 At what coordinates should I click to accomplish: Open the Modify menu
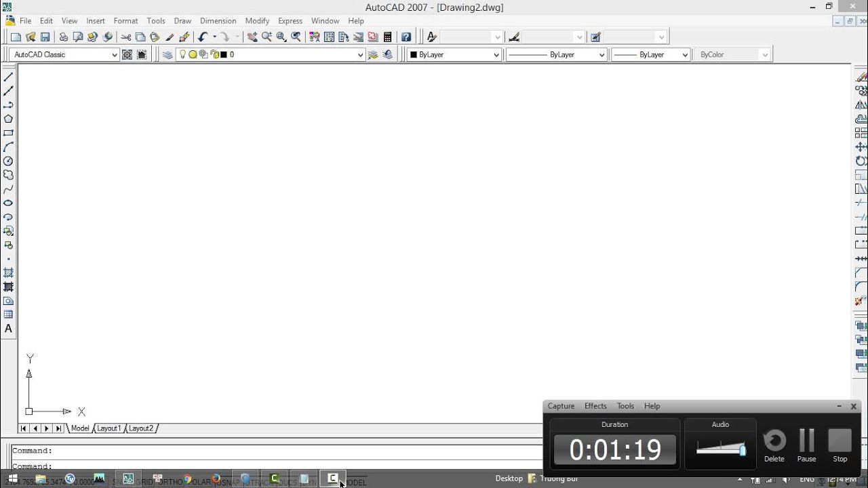click(257, 21)
